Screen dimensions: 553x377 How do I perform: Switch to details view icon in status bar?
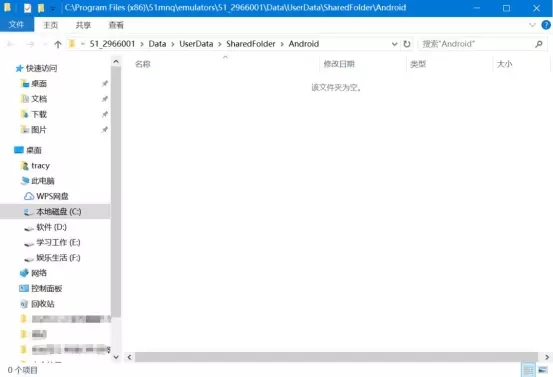pos(528,370)
